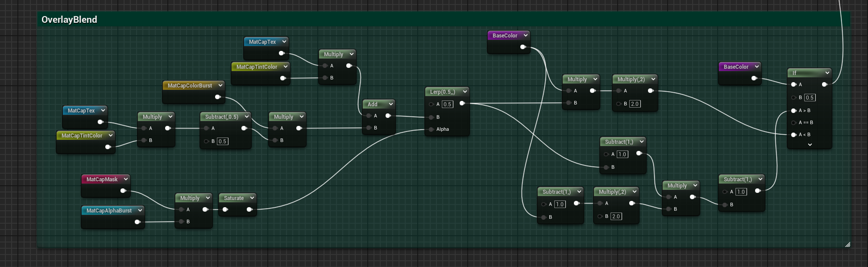Image resolution: width=868 pixels, height=267 pixels.
Task: Click the B value field on If node
Action: [x=810, y=97]
